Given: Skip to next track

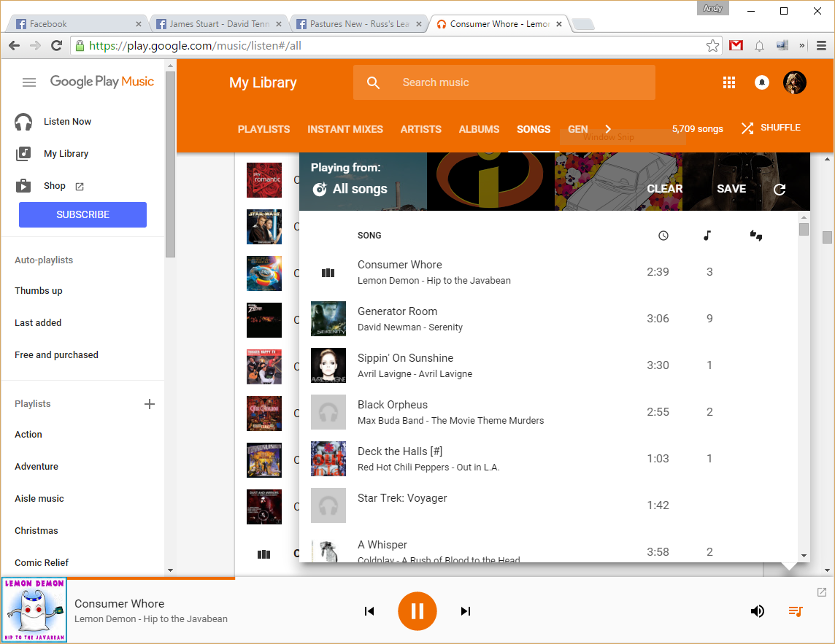Looking at the screenshot, I should [466, 611].
